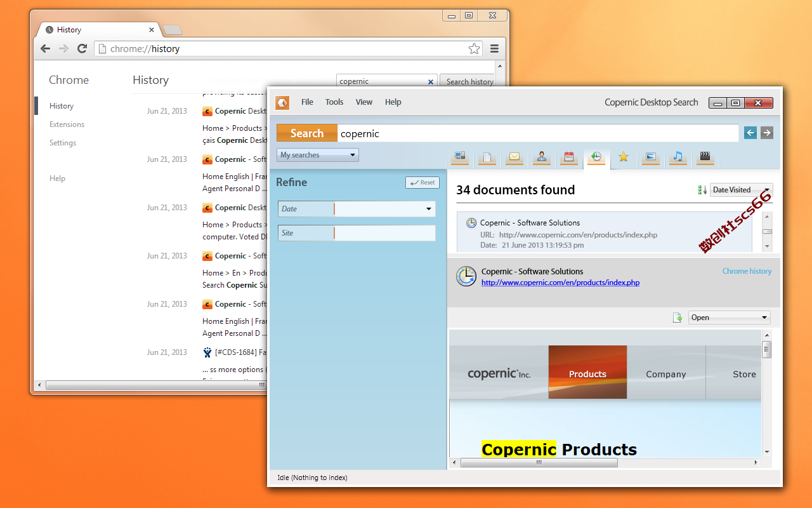Click the Site refine input field

click(x=384, y=233)
